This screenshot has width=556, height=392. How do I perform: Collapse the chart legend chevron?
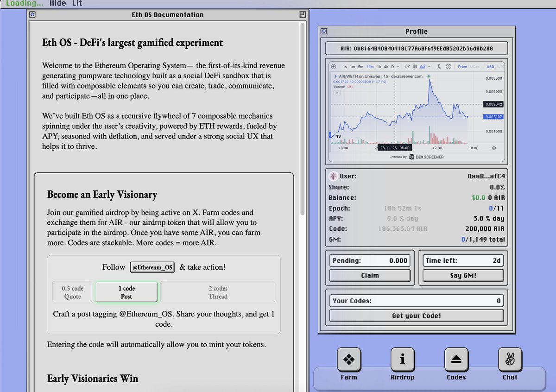pyautogui.click(x=337, y=93)
